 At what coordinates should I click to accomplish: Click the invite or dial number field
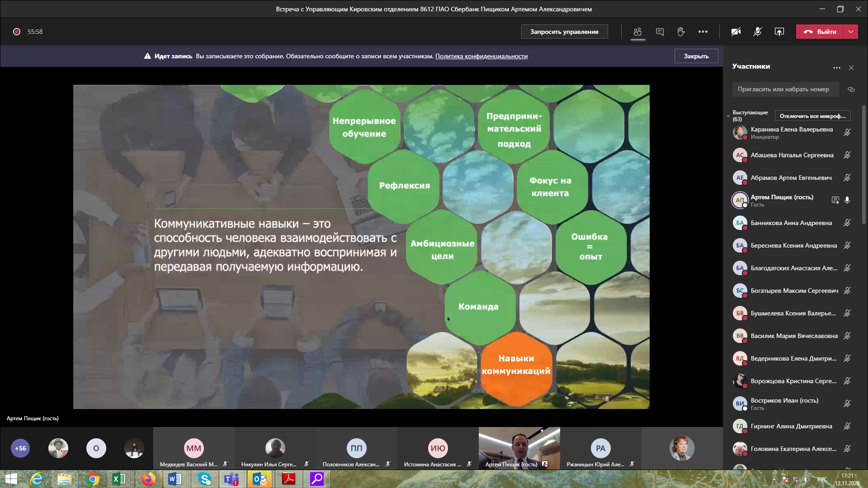point(785,89)
